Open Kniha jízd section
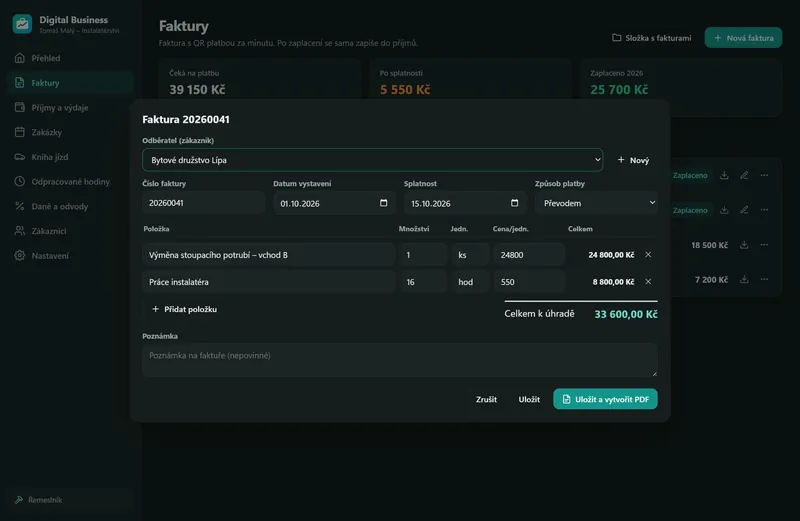This screenshot has height=521, width=800. pos(70,157)
